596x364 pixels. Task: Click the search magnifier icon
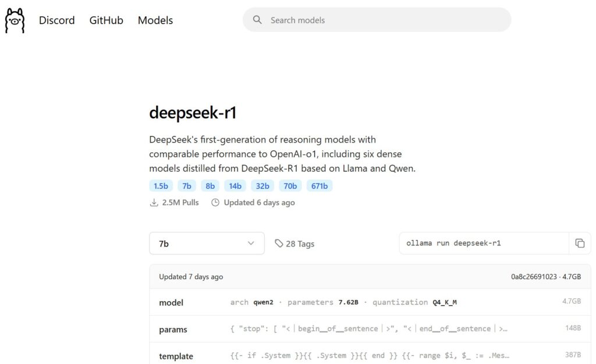click(257, 19)
